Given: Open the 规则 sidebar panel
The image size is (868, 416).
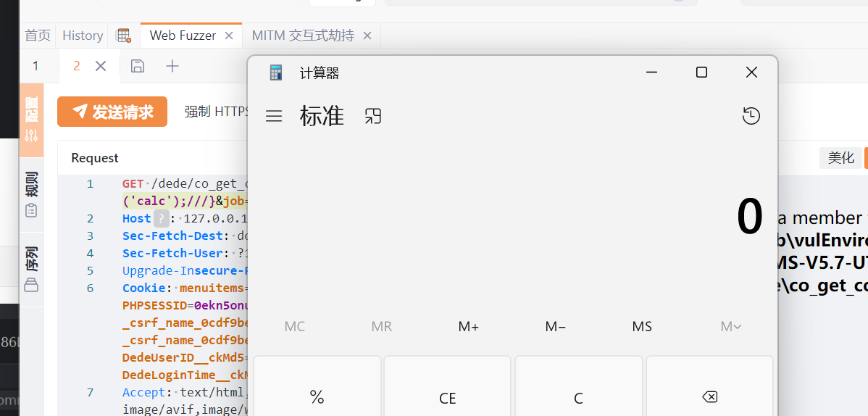Looking at the screenshot, I should pyautogui.click(x=32, y=194).
